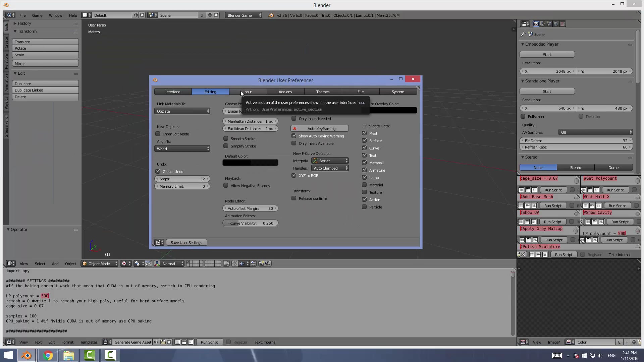
Task: Open the Add menu in the viewport header
Action: click(55, 263)
